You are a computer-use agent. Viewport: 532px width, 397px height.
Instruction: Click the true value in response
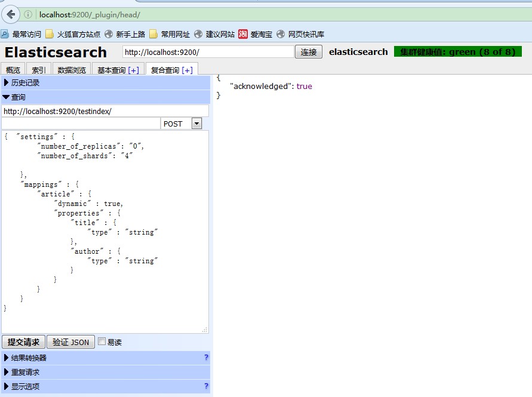coord(304,86)
